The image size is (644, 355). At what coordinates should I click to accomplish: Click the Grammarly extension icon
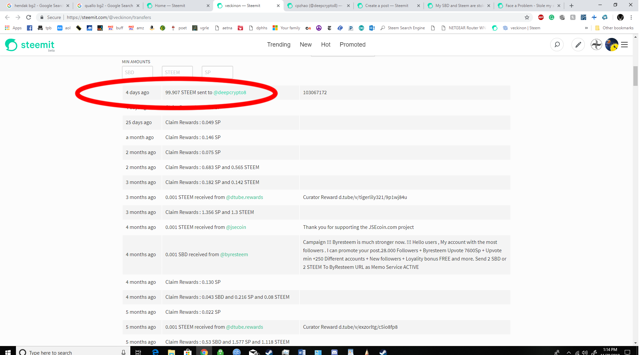(x=552, y=17)
